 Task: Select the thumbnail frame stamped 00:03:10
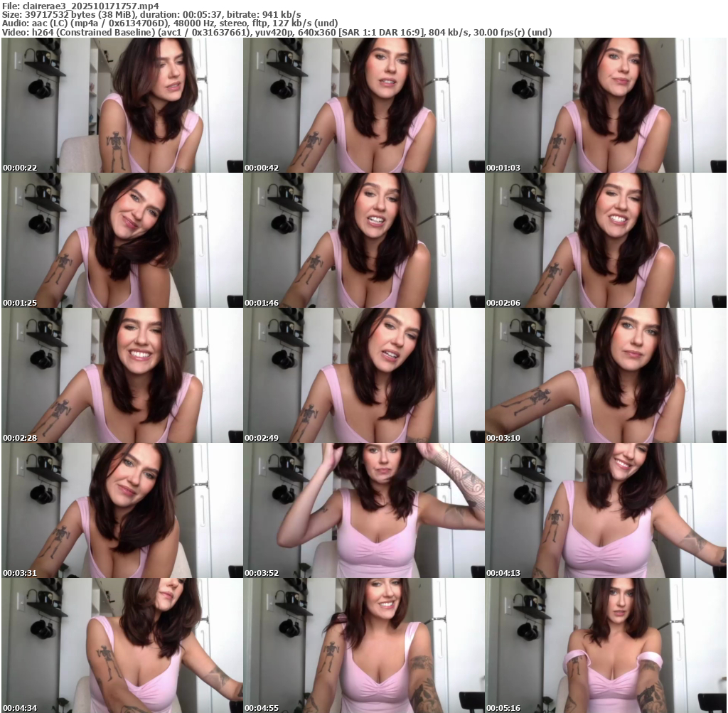tap(606, 375)
